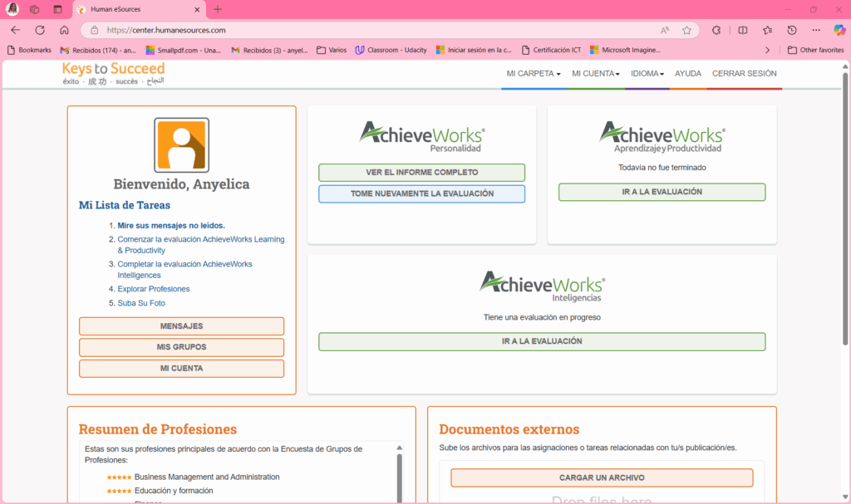Open the tab actions menu icon
This screenshot has width=851, height=504.
coord(57,9)
